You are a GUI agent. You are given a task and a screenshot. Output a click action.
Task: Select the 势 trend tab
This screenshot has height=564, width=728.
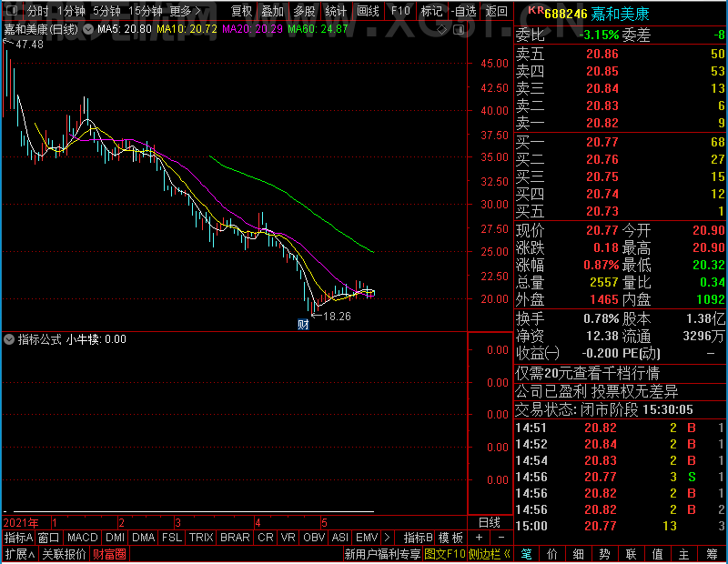(x=604, y=554)
